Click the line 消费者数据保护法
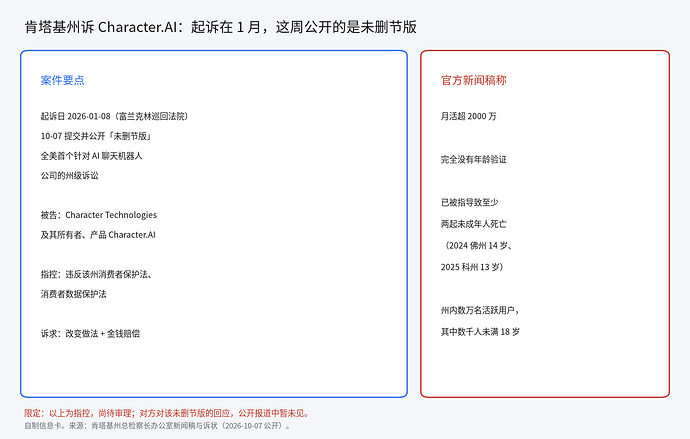The width and height of the screenshot is (690, 439). 73,294
